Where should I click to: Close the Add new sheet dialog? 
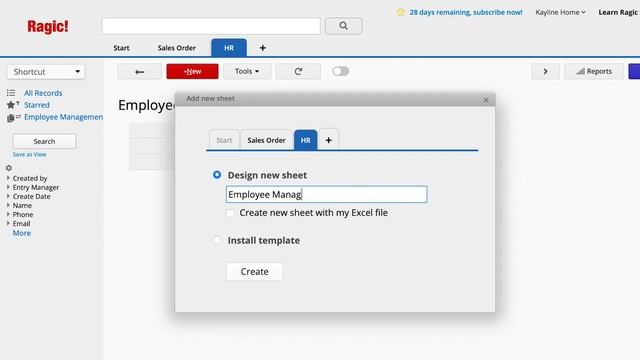(486, 100)
